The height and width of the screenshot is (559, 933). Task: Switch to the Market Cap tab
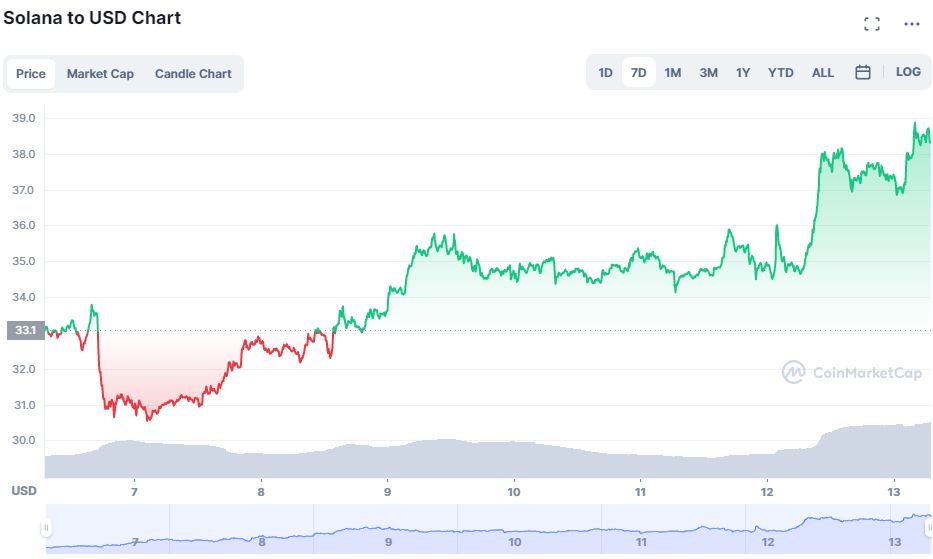(x=100, y=74)
